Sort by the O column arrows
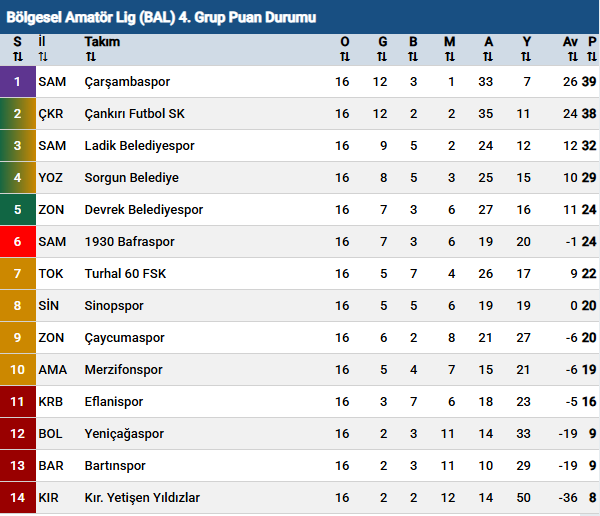600x516 pixels. pos(345,56)
